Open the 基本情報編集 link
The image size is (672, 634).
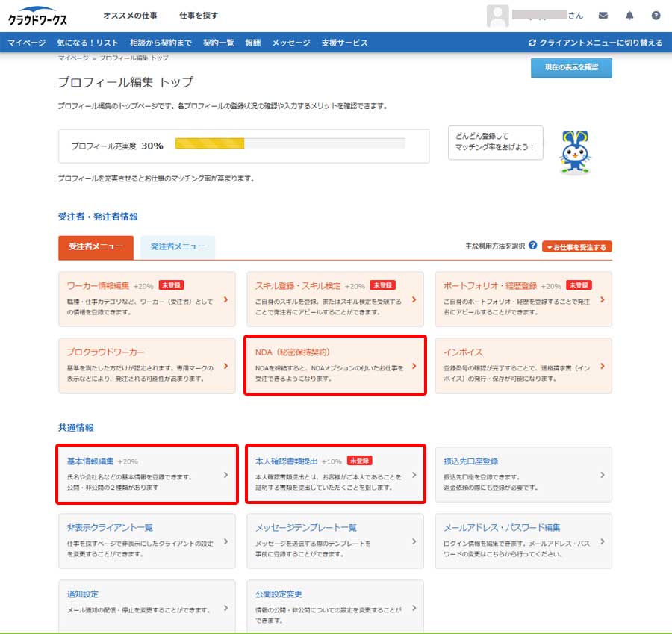tap(90, 461)
